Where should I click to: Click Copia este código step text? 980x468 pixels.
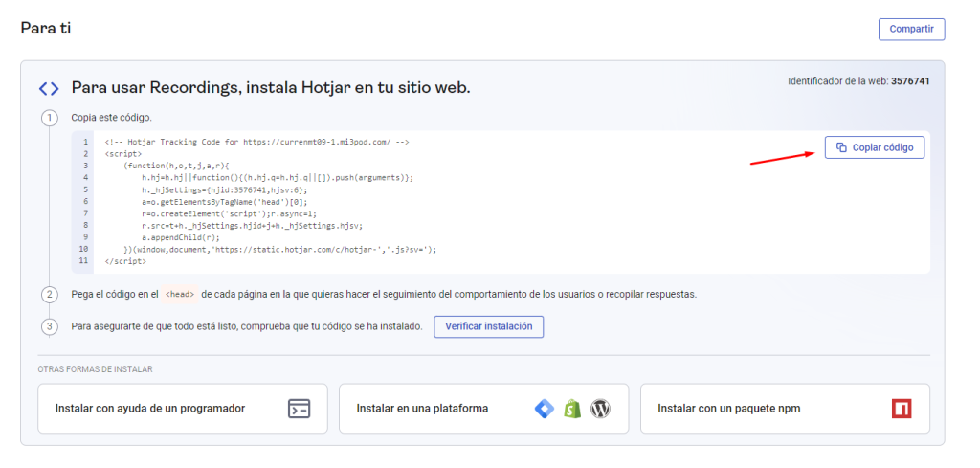tap(111, 118)
